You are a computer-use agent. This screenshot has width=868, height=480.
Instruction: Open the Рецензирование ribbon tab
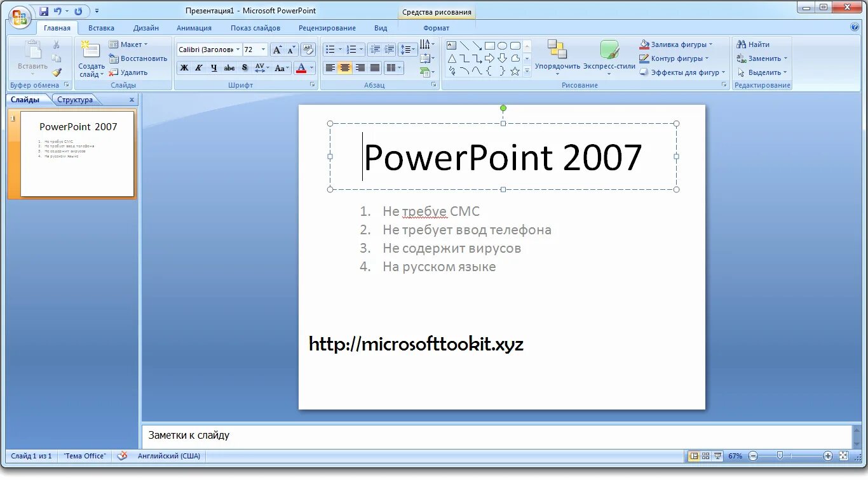[x=327, y=28]
